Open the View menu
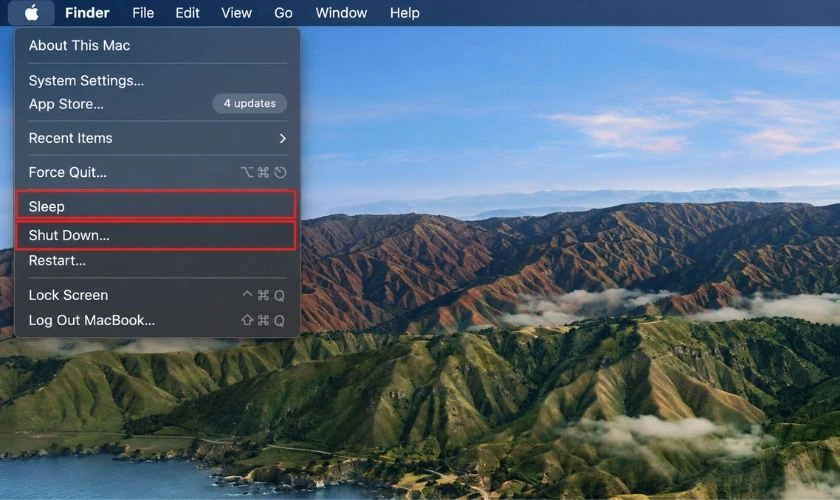 point(236,13)
